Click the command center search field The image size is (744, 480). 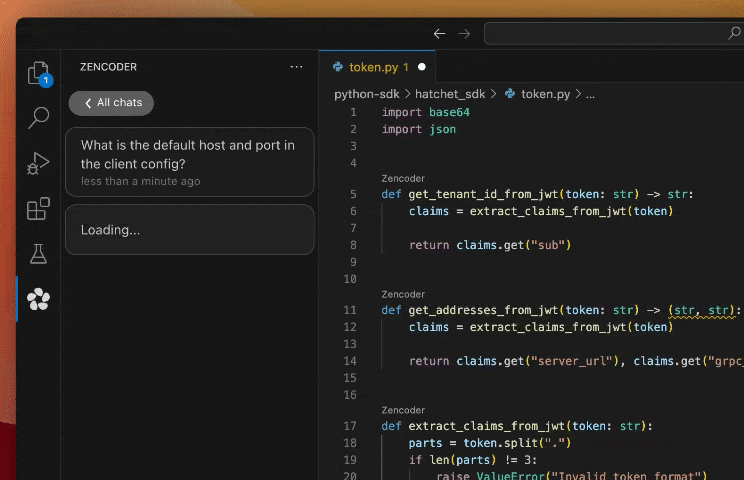coord(610,34)
